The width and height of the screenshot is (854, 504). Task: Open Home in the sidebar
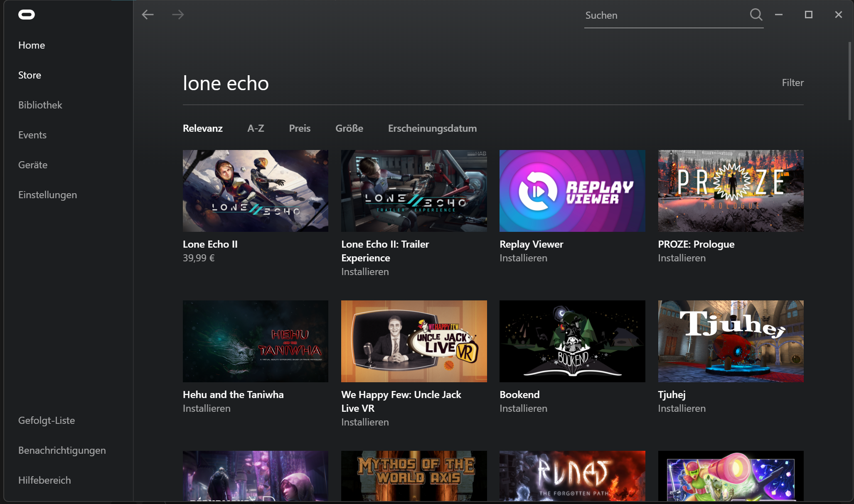[x=32, y=45]
